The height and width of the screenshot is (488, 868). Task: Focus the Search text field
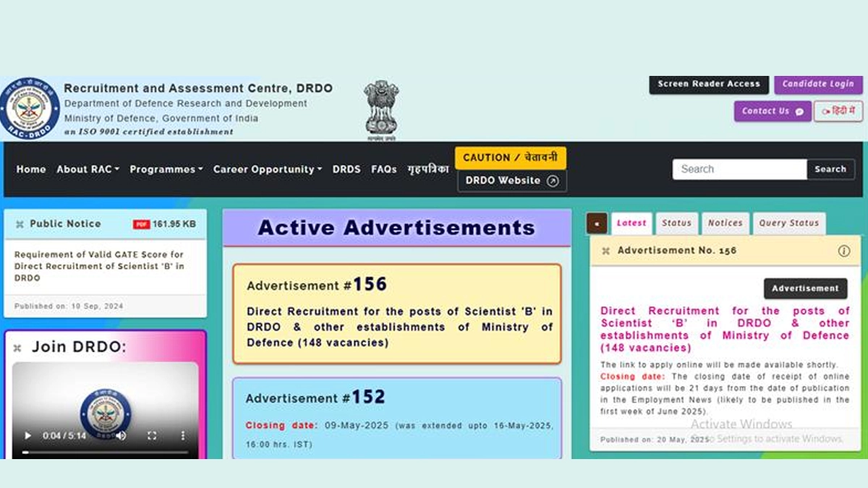(739, 169)
